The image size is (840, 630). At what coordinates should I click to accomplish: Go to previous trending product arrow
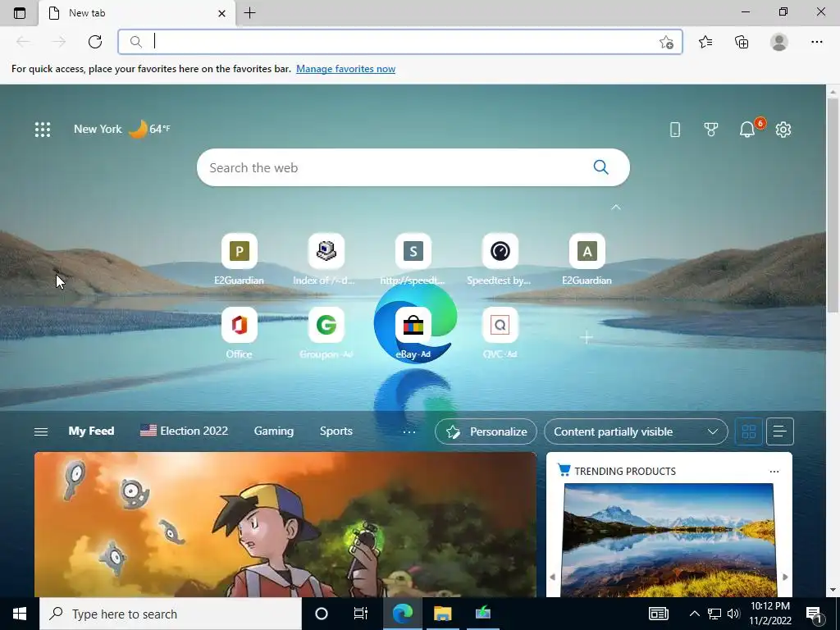(552, 577)
